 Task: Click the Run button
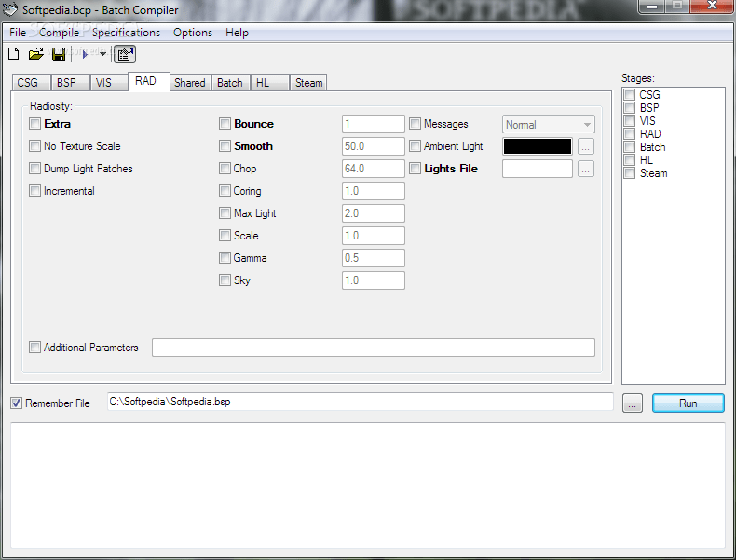(688, 403)
